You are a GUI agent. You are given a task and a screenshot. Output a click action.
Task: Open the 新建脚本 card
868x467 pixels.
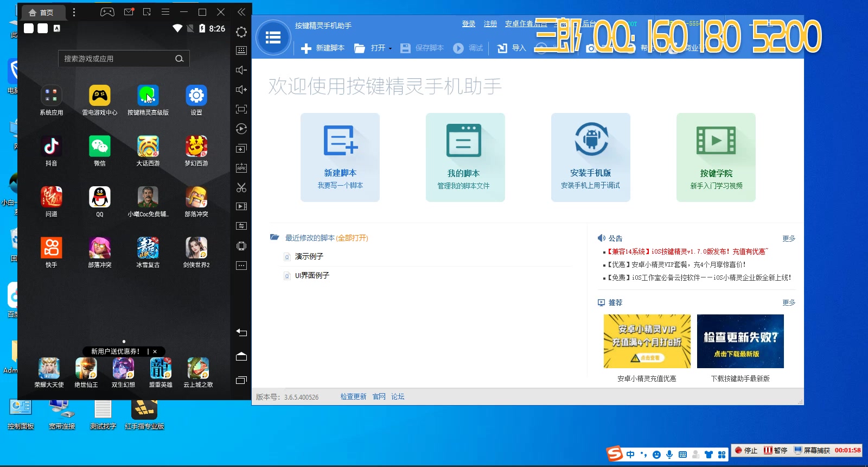[340, 157]
